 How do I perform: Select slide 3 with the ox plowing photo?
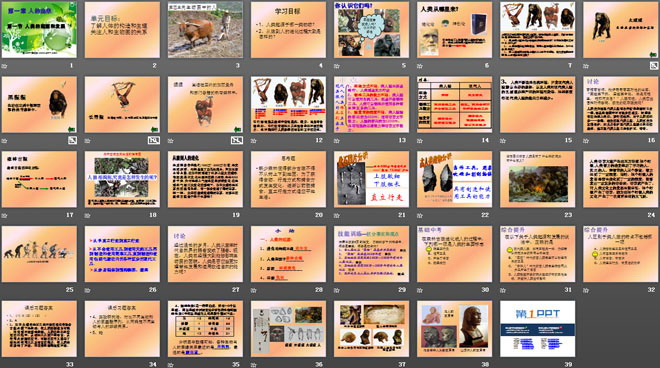point(205,29)
